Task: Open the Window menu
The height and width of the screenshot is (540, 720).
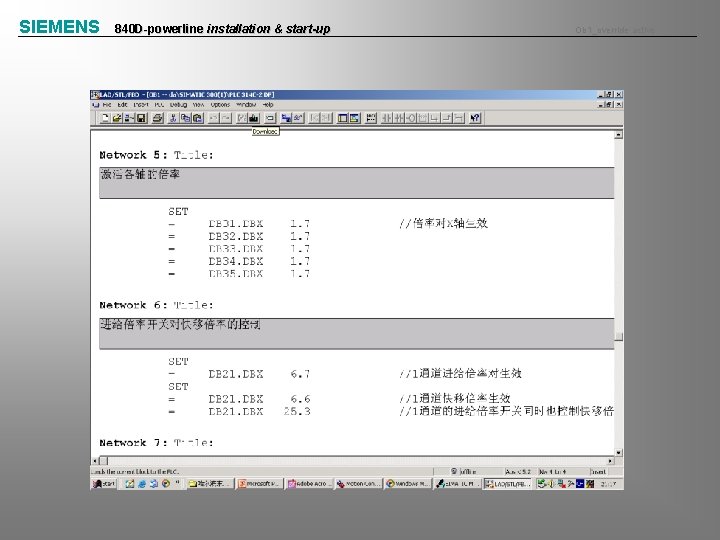Action: [246, 105]
